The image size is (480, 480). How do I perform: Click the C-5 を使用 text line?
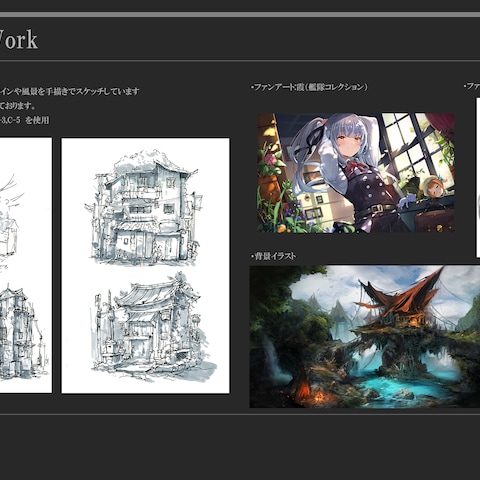pos(25,120)
